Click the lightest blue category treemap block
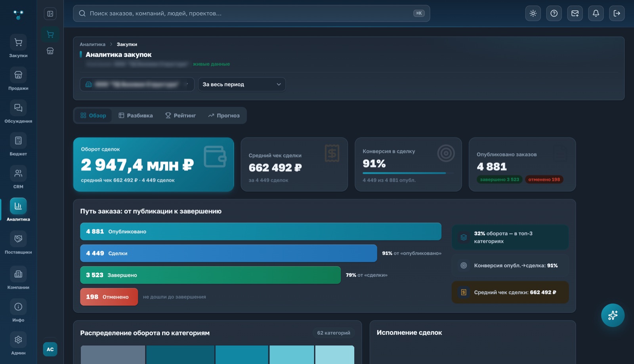634x364 pixels. coord(335,354)
